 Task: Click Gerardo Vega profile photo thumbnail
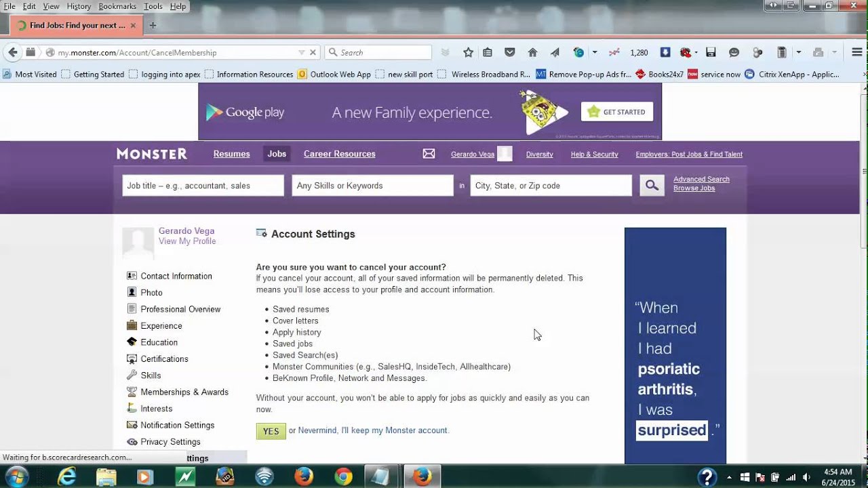(138, 243)
